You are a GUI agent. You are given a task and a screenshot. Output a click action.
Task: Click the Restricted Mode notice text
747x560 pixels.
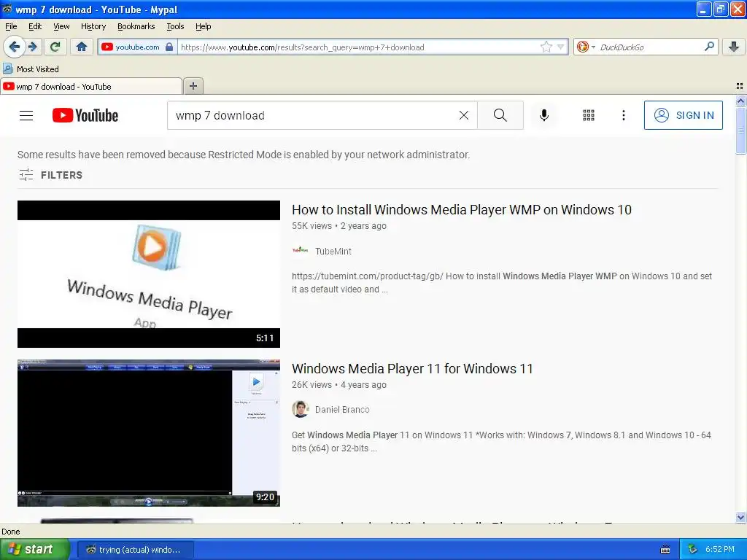(244, 155)
